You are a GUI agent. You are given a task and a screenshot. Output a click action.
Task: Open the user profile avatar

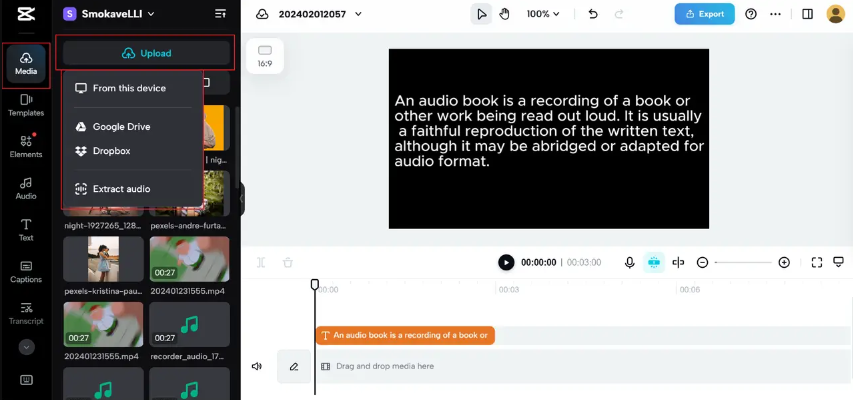pos(836,14)
